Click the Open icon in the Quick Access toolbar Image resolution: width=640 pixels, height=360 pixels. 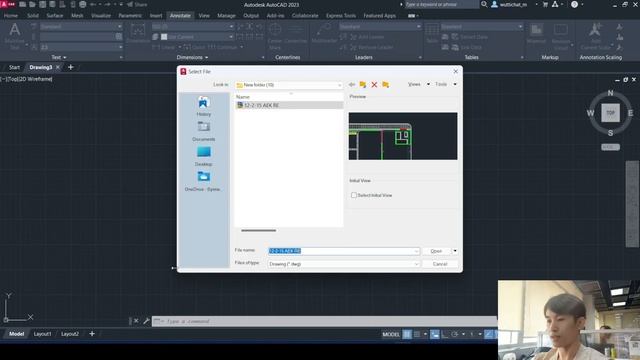click(x=32, y=4)
